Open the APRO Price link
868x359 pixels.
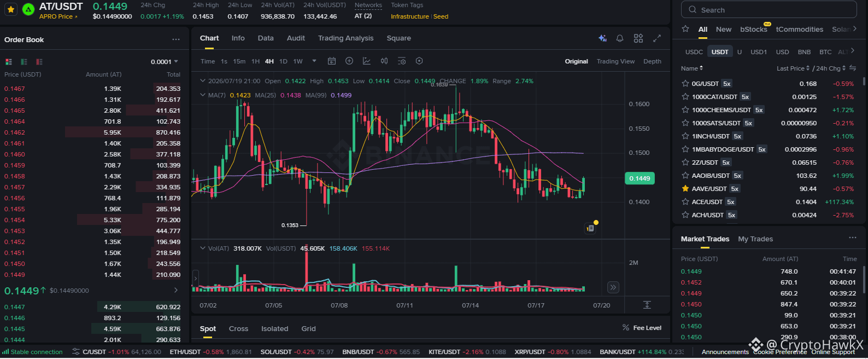pyautogui.click(x=58, y=16)
